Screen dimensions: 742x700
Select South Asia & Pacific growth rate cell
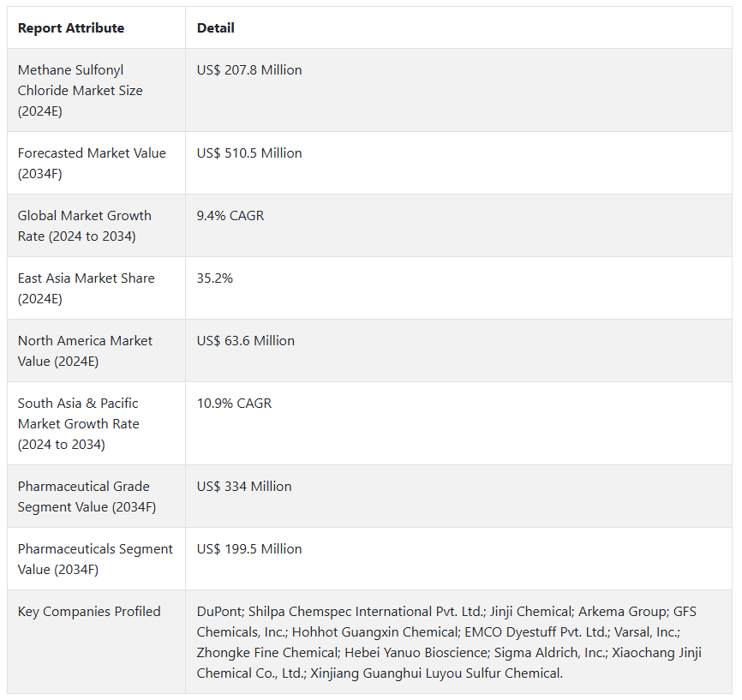78,423
